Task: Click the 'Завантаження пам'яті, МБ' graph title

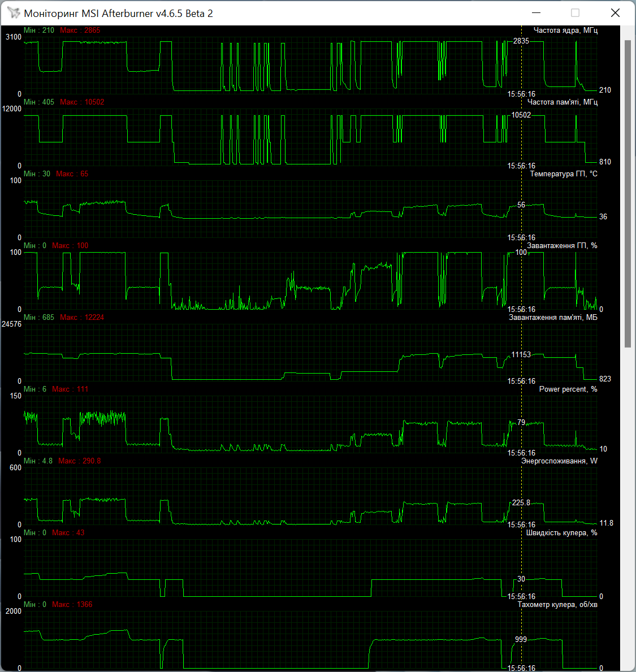Action: [553, 318]
